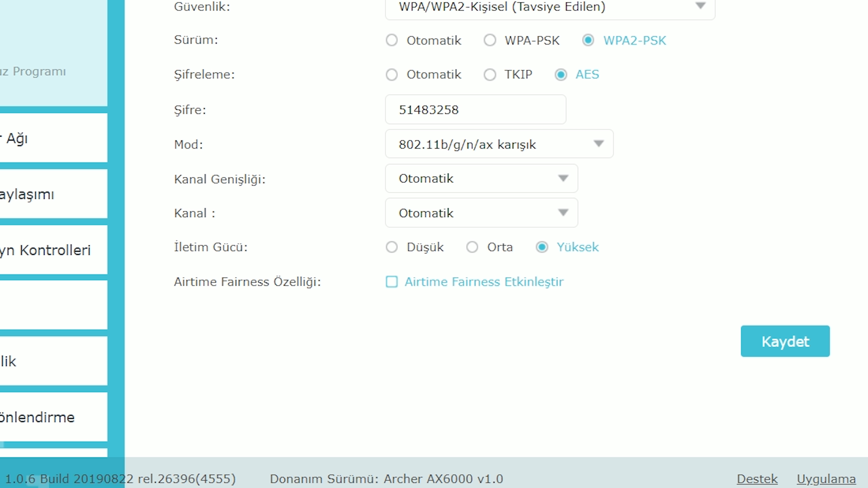This screenshot has height=488, width=868.
Task: Enable Airtime Fairness Özelliği checkbox
Action: [x=392, y=282]
